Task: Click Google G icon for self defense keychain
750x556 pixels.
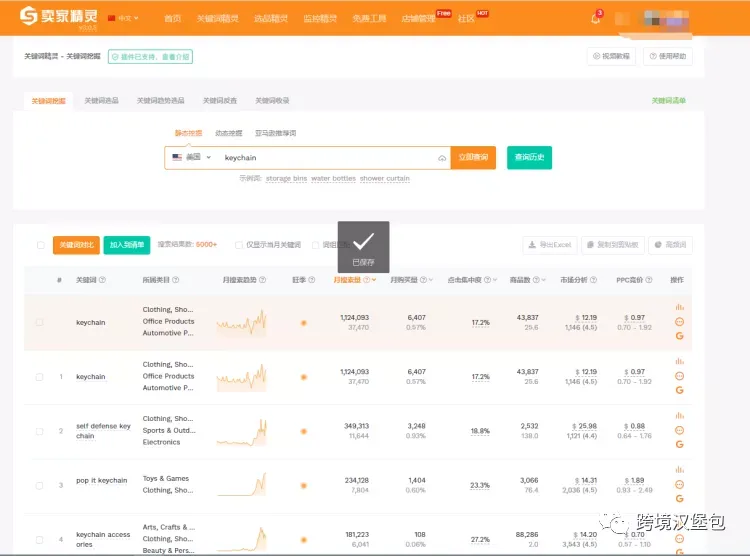Action: pos(679,445)
